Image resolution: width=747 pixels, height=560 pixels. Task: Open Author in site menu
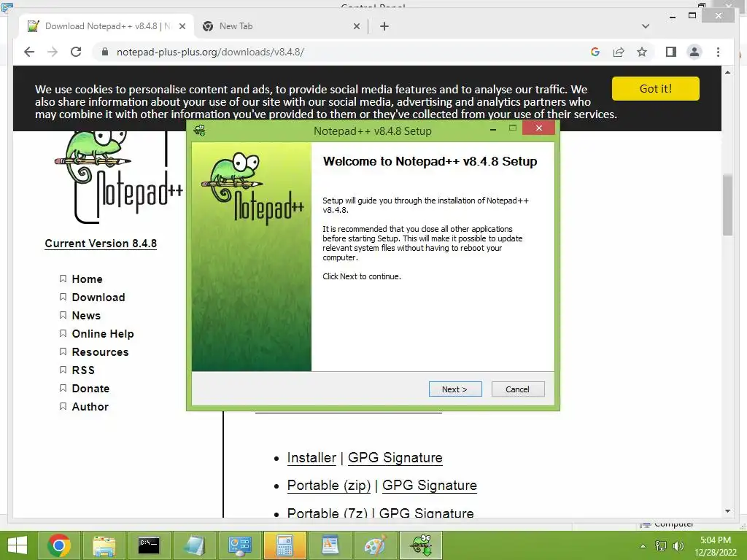click(90, 407)
